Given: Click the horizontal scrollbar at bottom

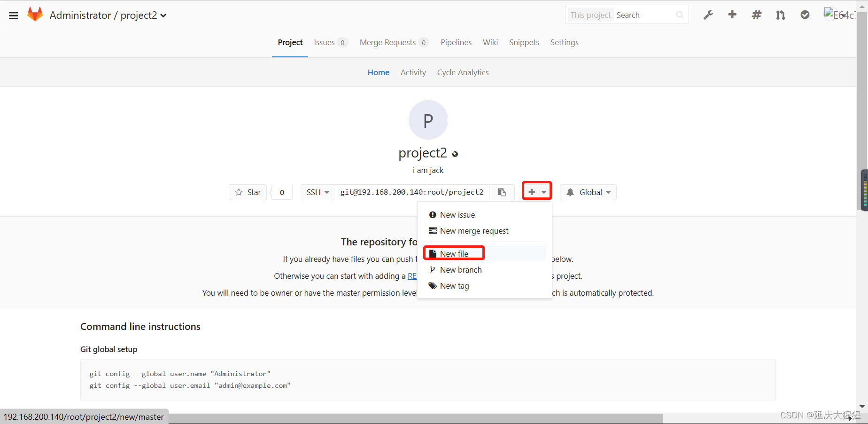Looking at the screenshot, I should [x=416, y=418].
